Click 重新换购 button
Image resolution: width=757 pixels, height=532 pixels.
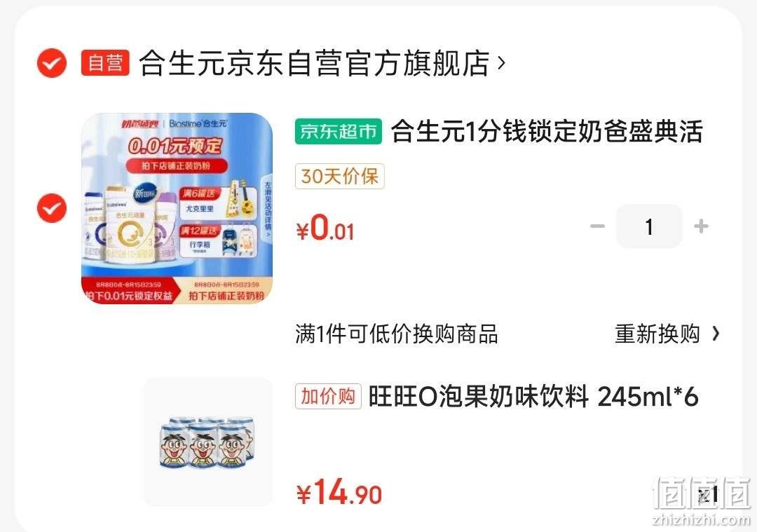click(657, 334)
